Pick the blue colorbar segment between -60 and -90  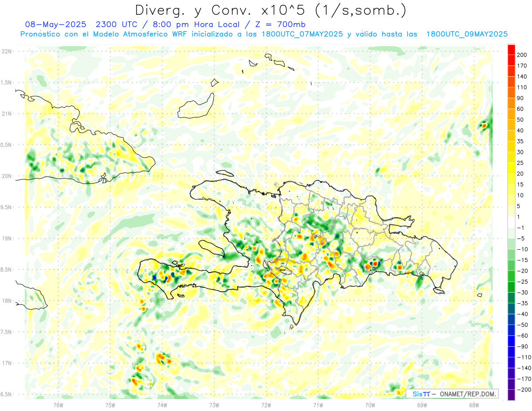click(x=511, y=341)
